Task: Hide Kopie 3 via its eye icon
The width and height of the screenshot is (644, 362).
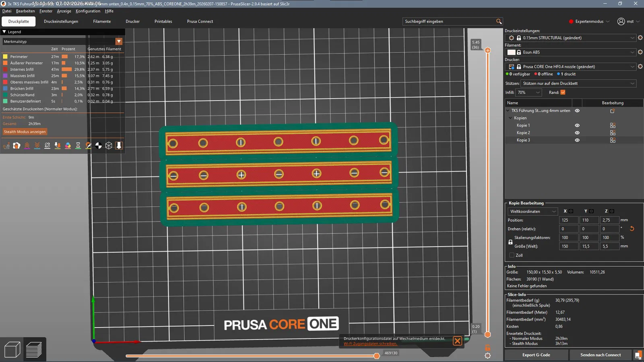Action: coord(577,140)
